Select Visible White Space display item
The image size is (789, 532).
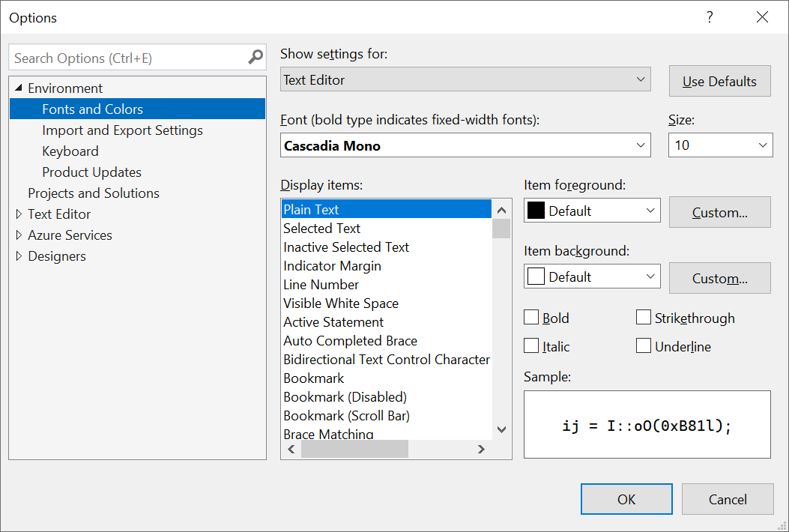pos(387,303)
